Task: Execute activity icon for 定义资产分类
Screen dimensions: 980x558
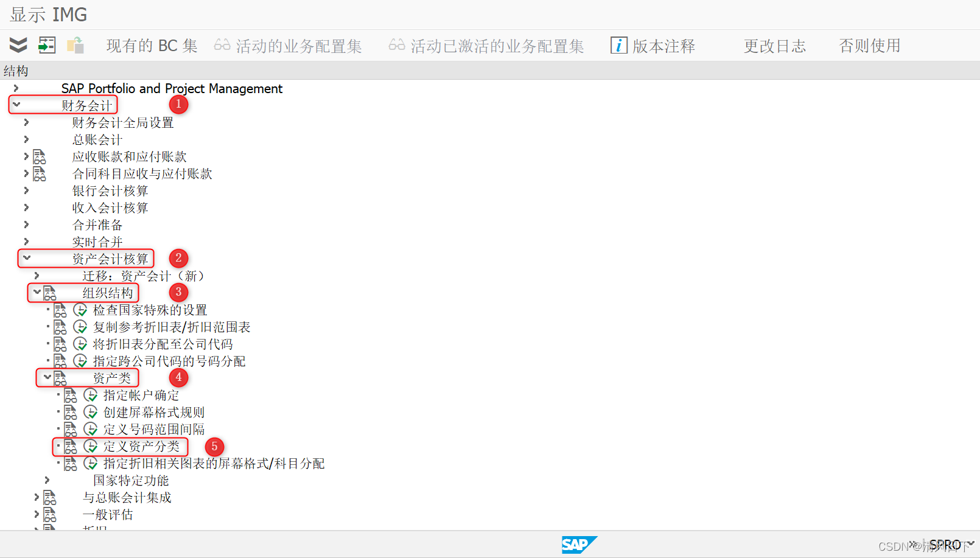Action: coord(90,447)
